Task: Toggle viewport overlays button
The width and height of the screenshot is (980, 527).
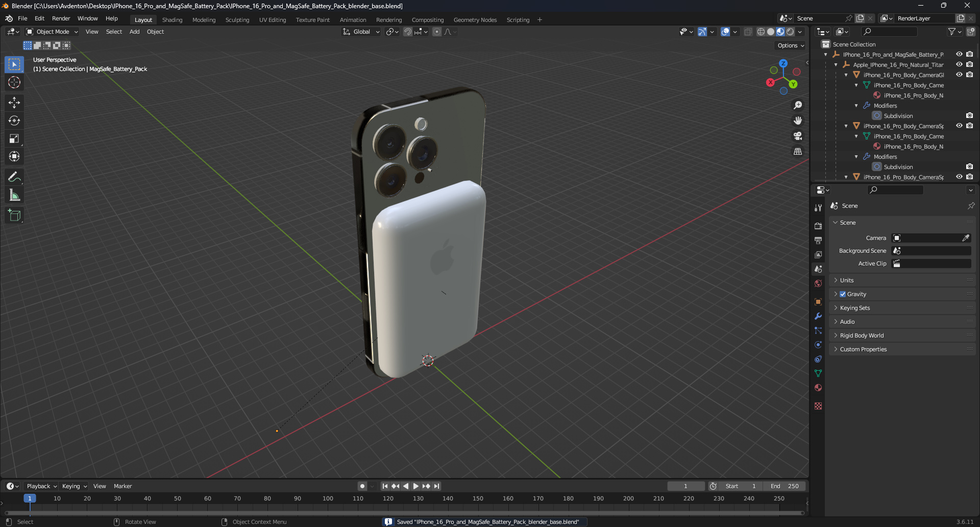Action: click(725, 32)
